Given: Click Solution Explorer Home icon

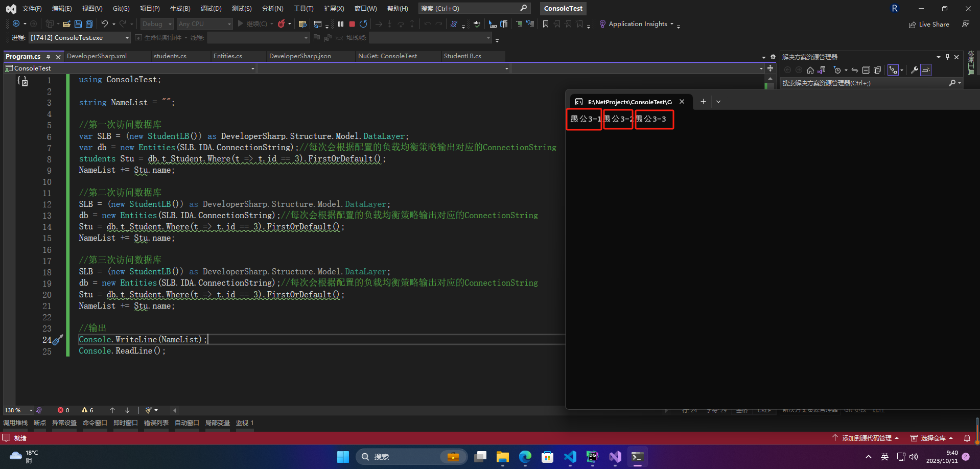Looking at the screenshot, I should click(810, 70).
